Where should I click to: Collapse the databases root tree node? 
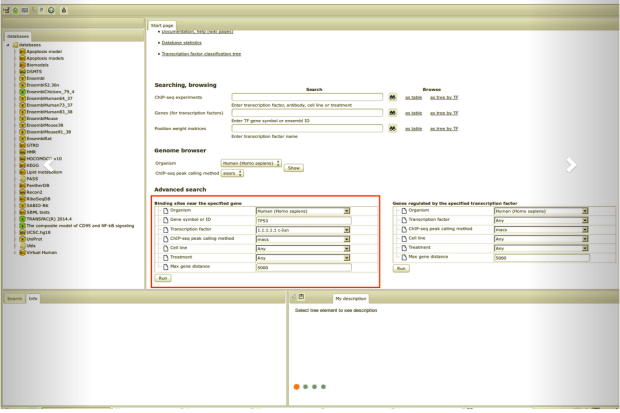point(7,44)
